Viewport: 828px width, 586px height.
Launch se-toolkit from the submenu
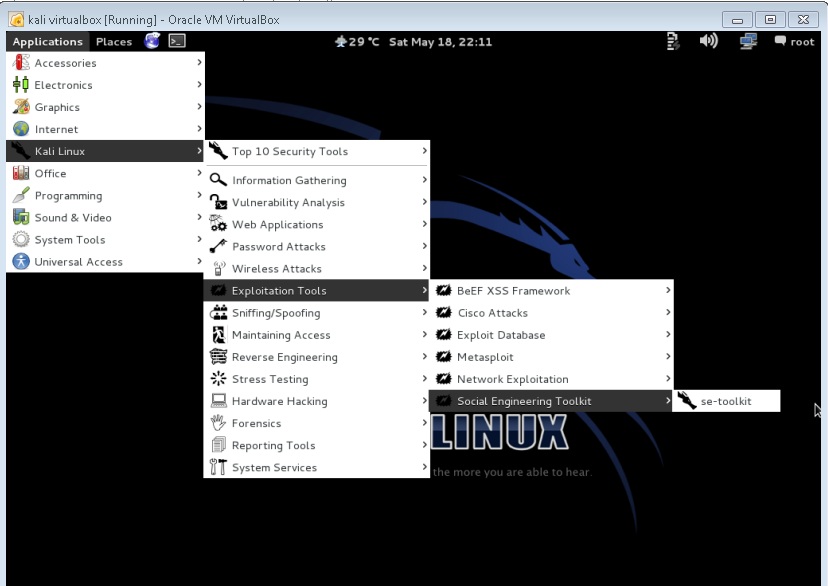[727, 401]
